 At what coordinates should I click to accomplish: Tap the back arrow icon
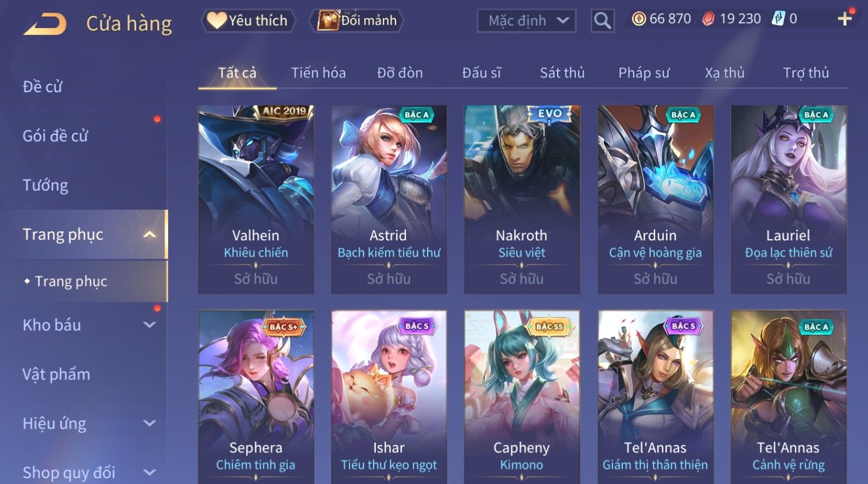(x=45, y=24)
